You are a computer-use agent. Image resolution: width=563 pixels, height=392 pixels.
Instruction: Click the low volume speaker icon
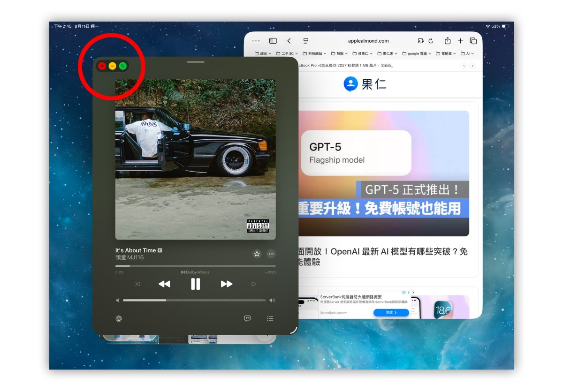pyautogui.click(x=117, y=300)
